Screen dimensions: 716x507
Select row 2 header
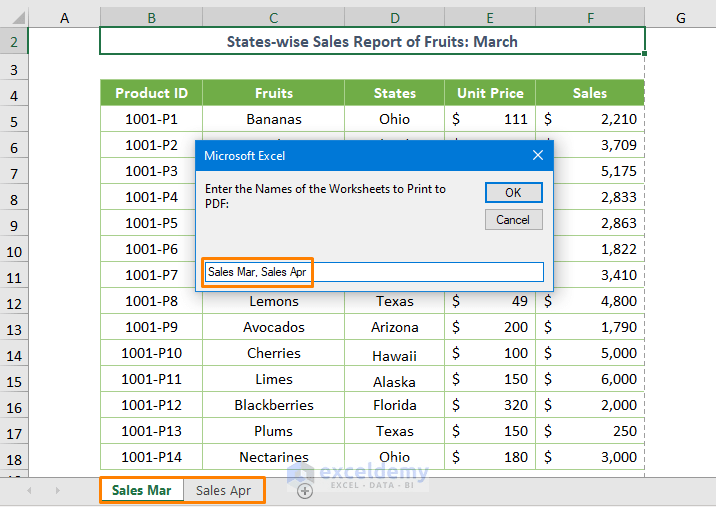pyautogui.click(x=14, y=42)
